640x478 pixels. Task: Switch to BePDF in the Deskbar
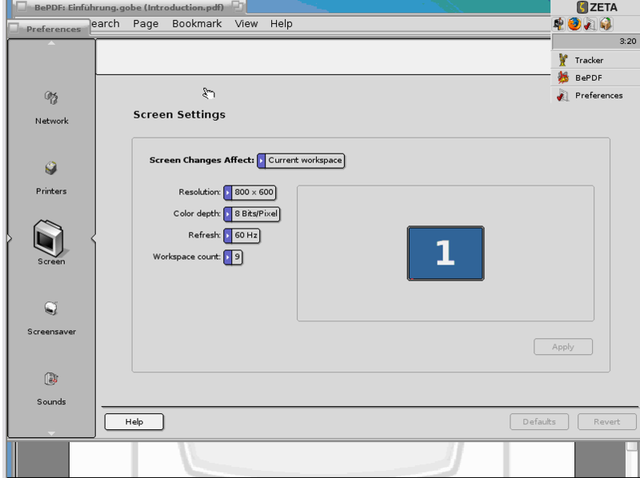click(588, 78)
